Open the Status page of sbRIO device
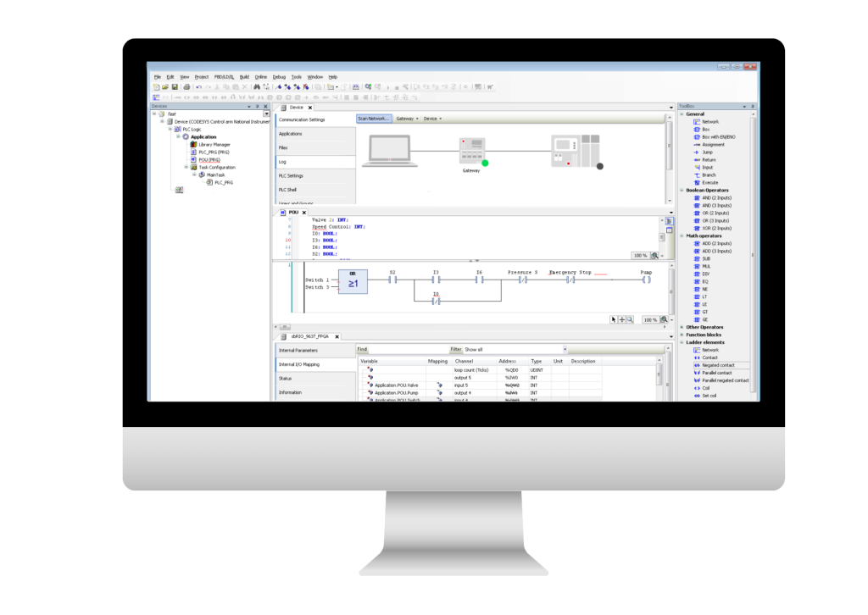The width and height of the screenshot is (868, 615). coord(315,379)
